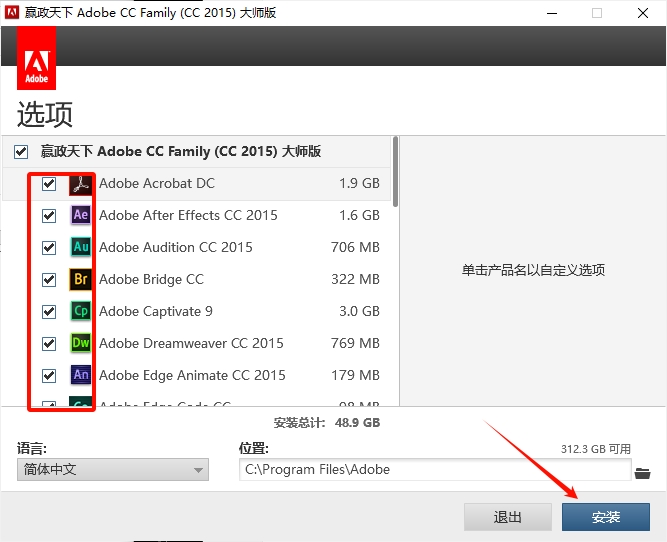Click the Audition Au icon

tap(80, 247)
